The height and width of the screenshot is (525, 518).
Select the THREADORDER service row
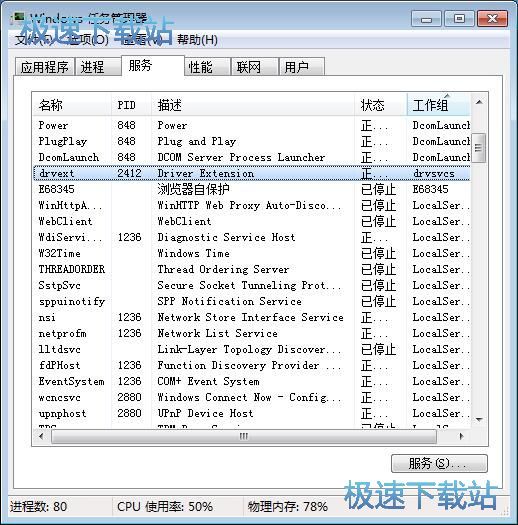coord(251,270)
